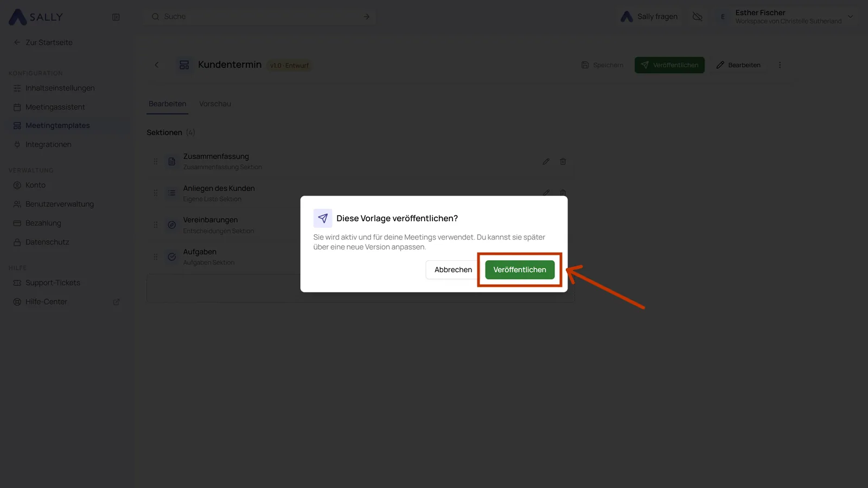The height and width of the screenshot is (488, 868).
Task: Click the header Veröffentlichen button
Action: [669, 65]
